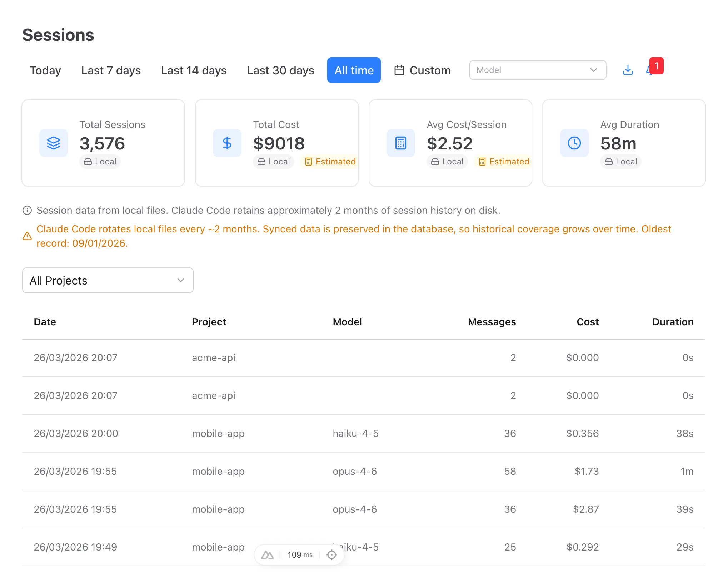The width and height of the screenshot is (728, 572).
Task: Click the 38s duration cell
Action: click(x=685, y=433)
